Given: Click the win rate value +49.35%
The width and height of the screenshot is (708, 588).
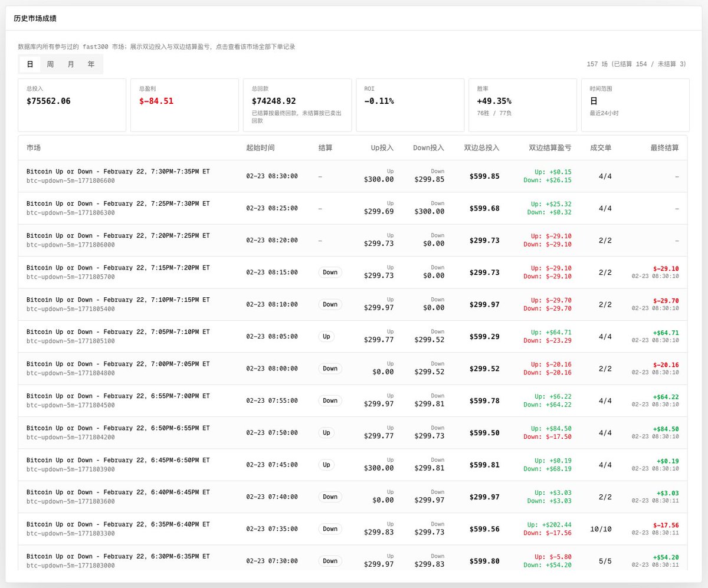Looking at the screenshot, I should click(x=494, y=101).
